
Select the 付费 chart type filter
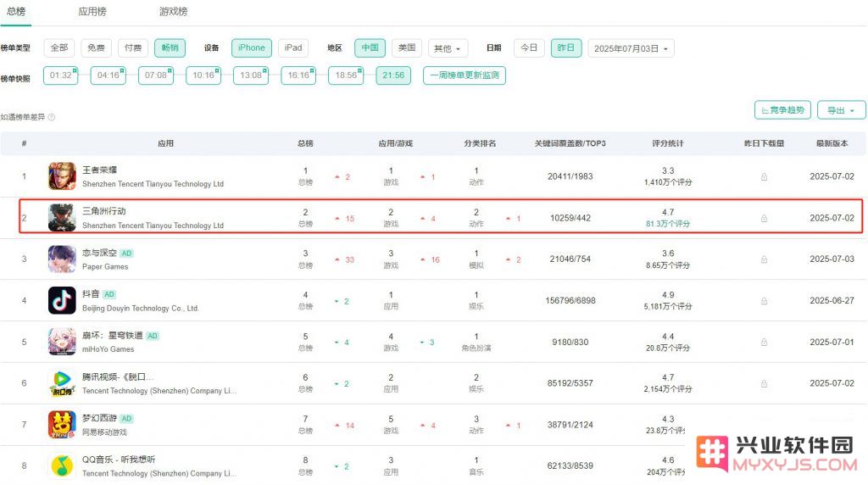tap(133, 47)
